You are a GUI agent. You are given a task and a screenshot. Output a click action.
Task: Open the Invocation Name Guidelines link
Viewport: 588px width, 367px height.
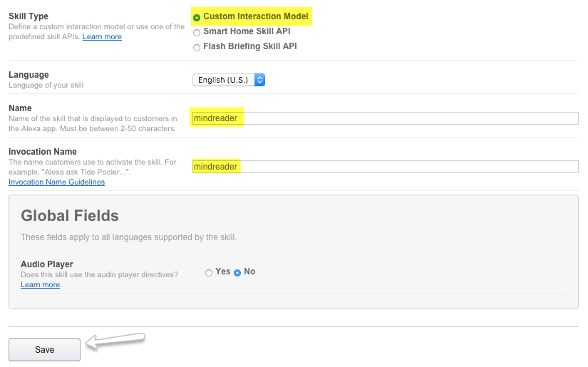tap(56, 182)
